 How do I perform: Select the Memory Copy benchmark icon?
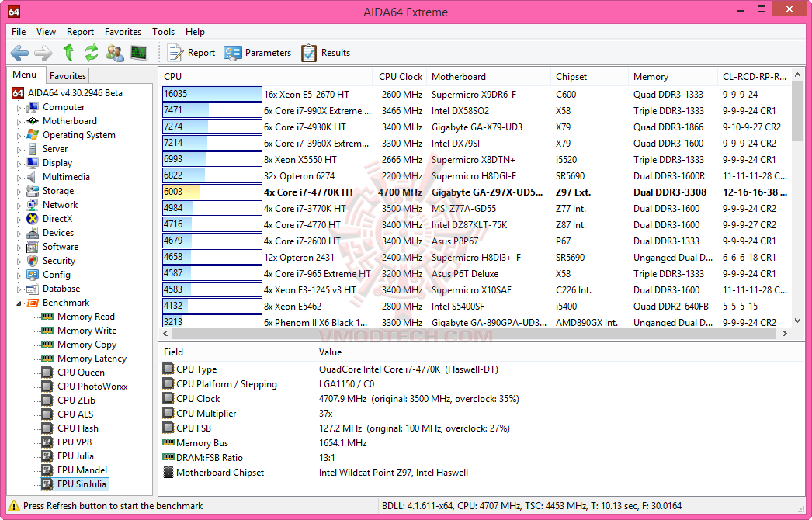click(47, 344)
